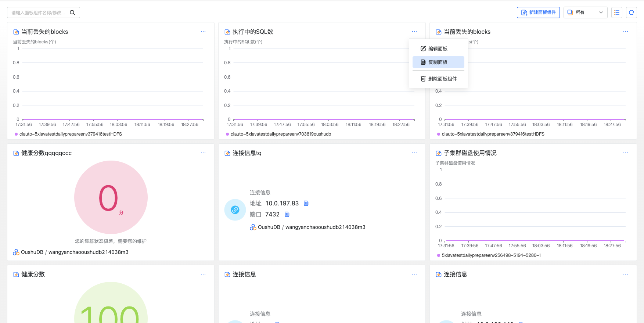Click the panel icon beside 健康分数qqqqqccc title

pos(16,153)
